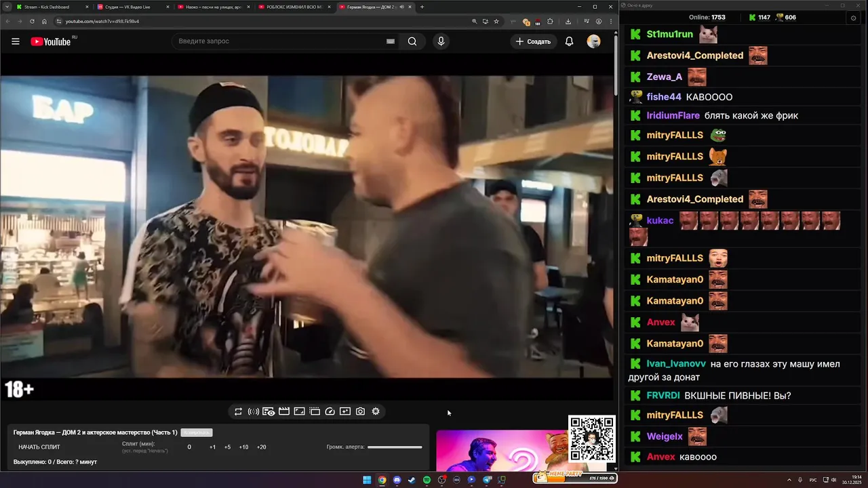This screenshot has width=868, height=488.
Task: Click the add video frame icon in toolbar
Action: point(345,411)
